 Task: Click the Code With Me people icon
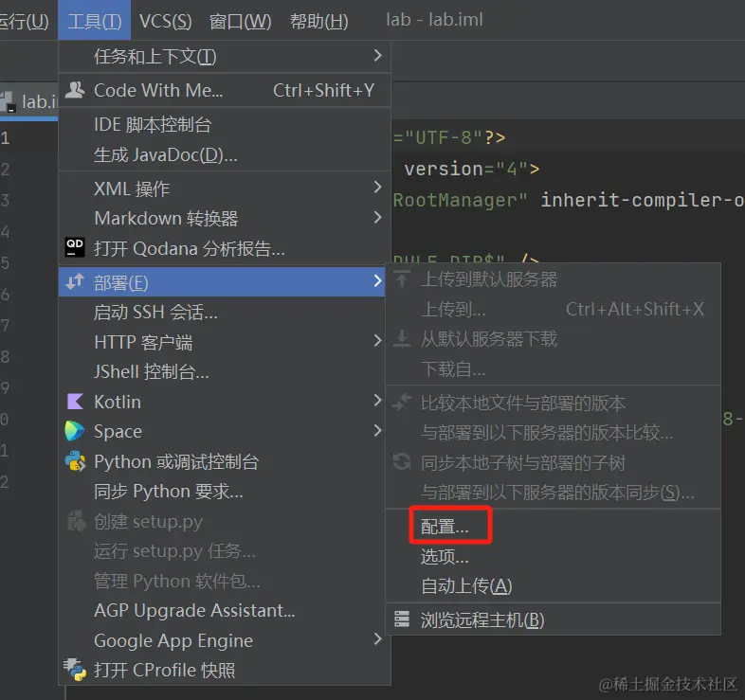tap(75, 90)
